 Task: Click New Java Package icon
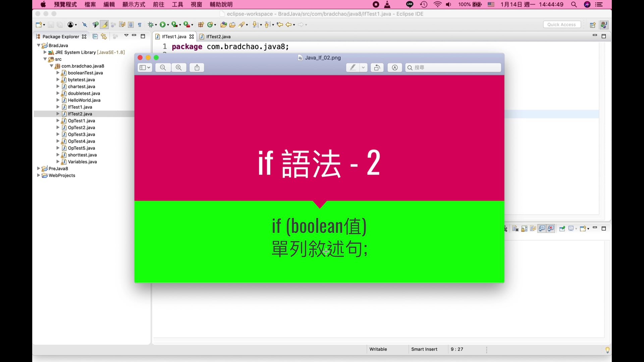201,24
